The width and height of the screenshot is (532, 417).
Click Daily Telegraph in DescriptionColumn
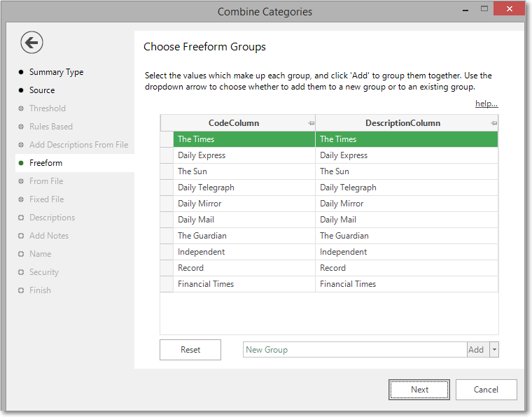[x=407, y=188]
